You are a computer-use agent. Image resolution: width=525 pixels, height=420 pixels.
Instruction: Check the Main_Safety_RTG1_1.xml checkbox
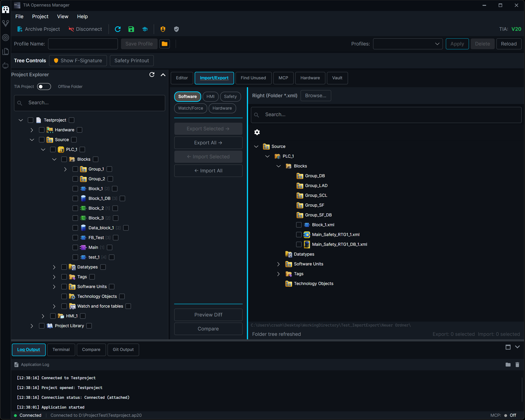(x=299, y=235)
